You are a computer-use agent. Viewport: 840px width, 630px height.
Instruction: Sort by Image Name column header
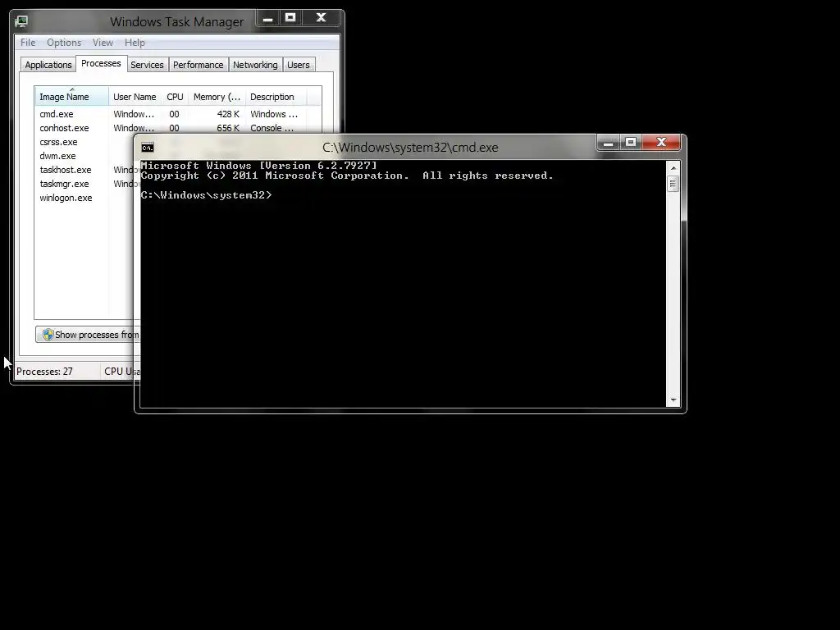coord(72,97)
